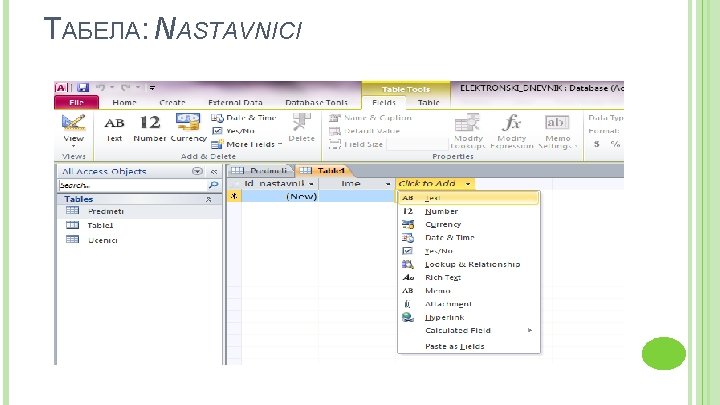Select the new record row selector
Image resolution: width=720 pixels, height=405 pixels.
[234, 197]
